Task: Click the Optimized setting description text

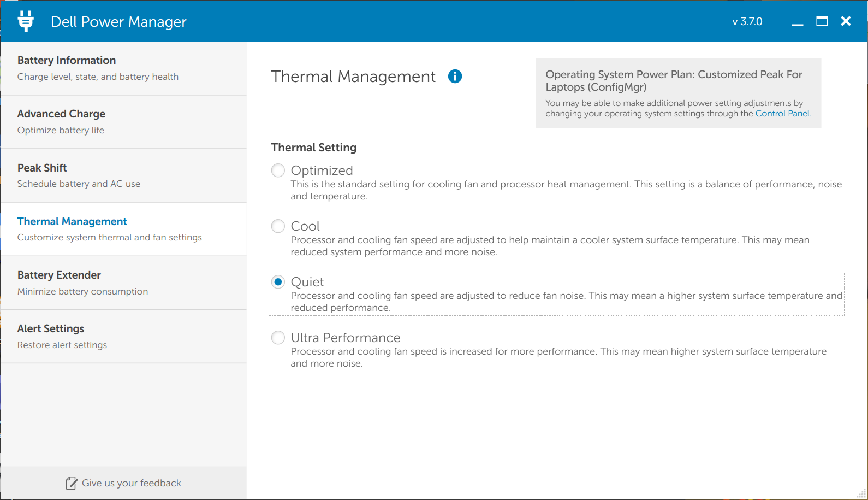Action: pyautogui.click(x=566, y=190)
